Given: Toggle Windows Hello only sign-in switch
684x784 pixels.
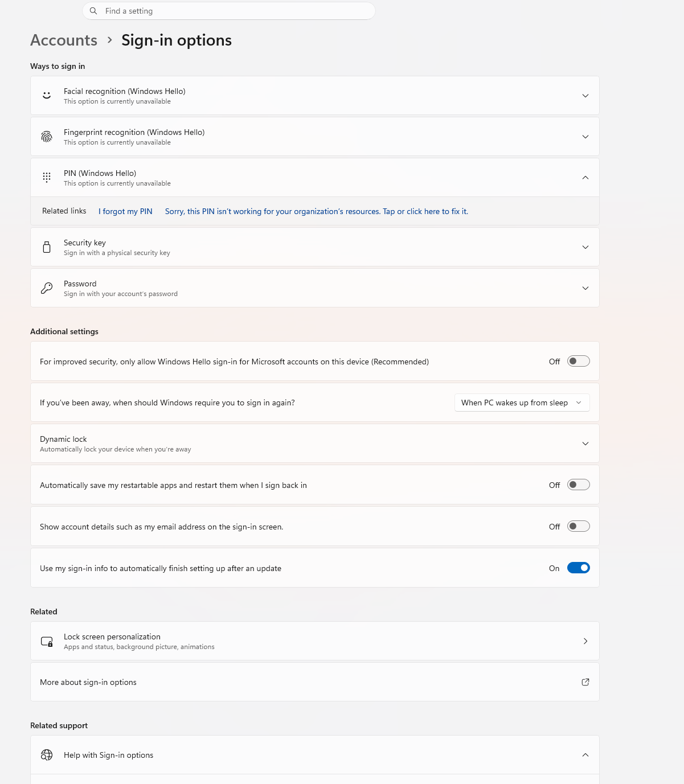Looking at the screenshot, I should [x=579, y=361].
